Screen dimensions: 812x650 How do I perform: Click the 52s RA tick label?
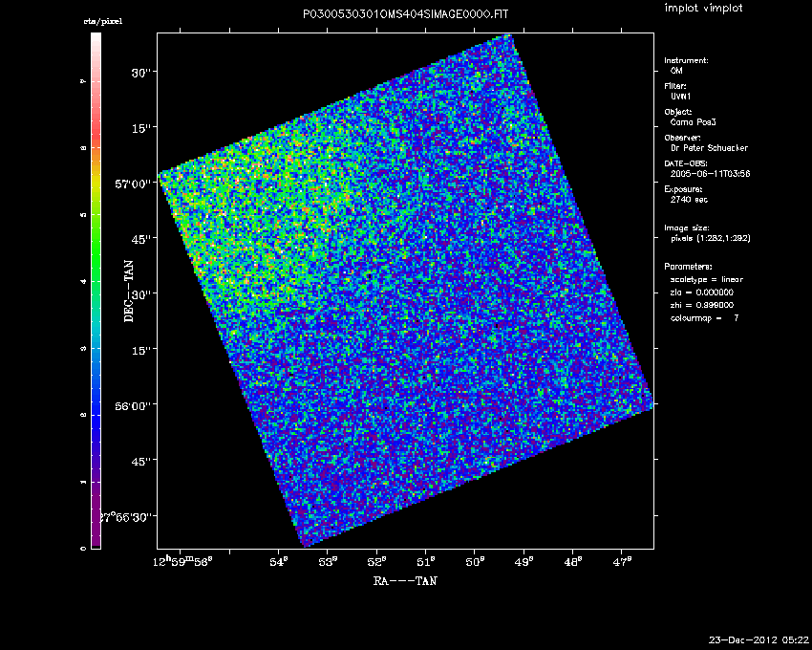376,562
